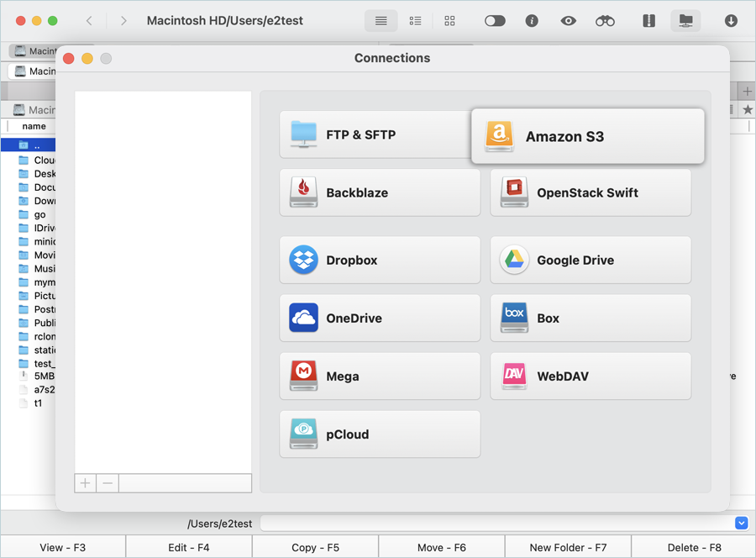Click Delete - F8 at the bottom

(695, 547)
